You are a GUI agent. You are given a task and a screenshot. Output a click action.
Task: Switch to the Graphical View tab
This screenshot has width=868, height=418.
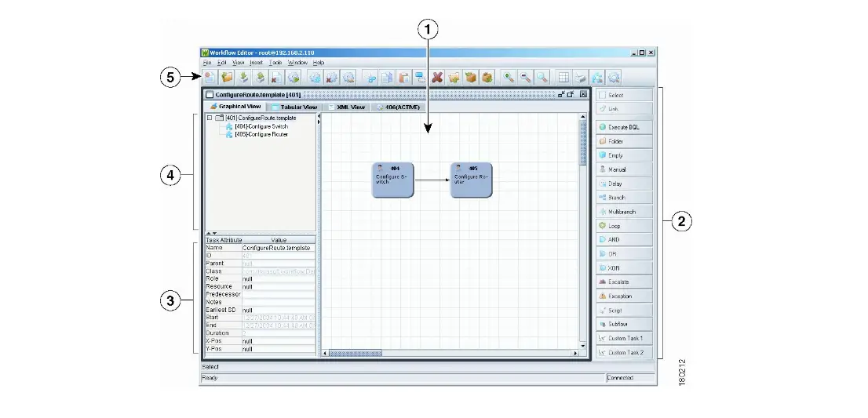click(235, 107)
